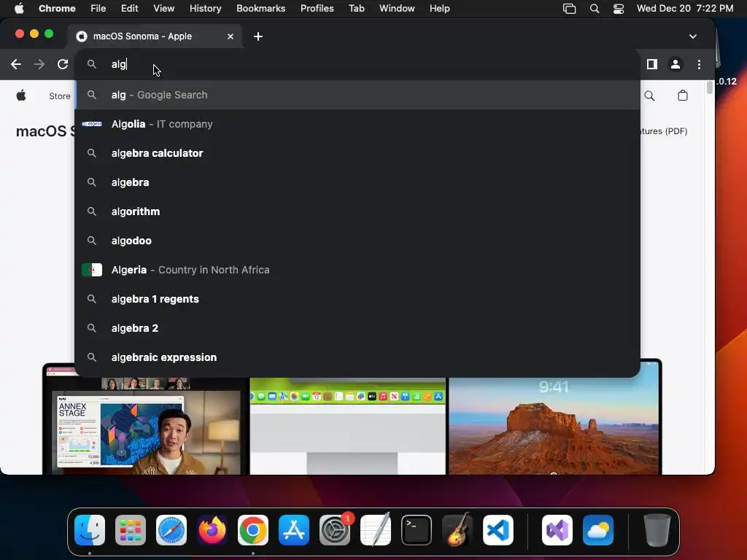The image size is (747, 560).
Task: Open the Chrome profile avatar
Action: (675, 64)
